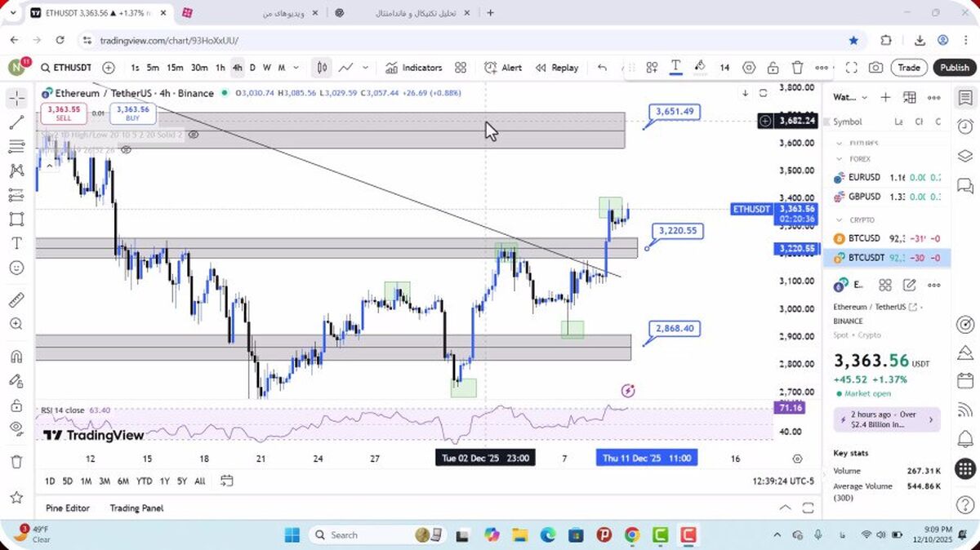The image size is (980, 550).
Task: Select the ruler measure tool
Action: (x=16, y=299)
